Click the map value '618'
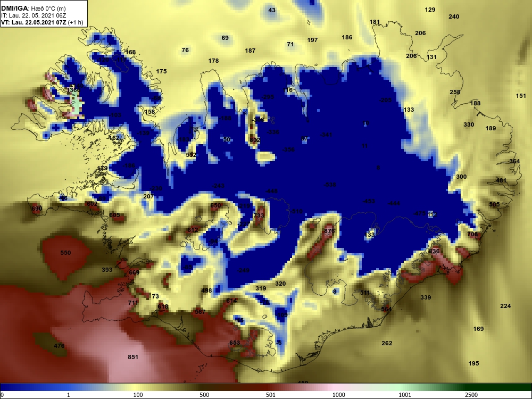Screen dimensions: 532x399 pos(163,306)
